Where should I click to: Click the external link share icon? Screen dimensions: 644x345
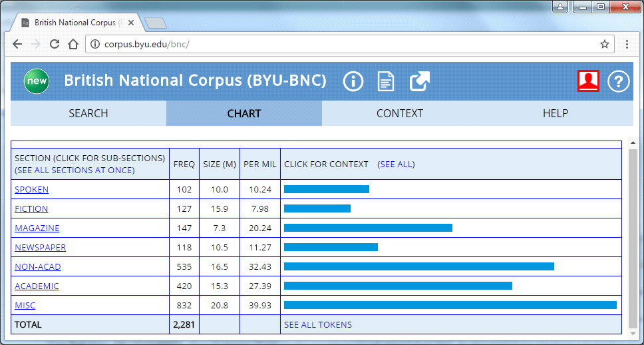pos(419,81)
